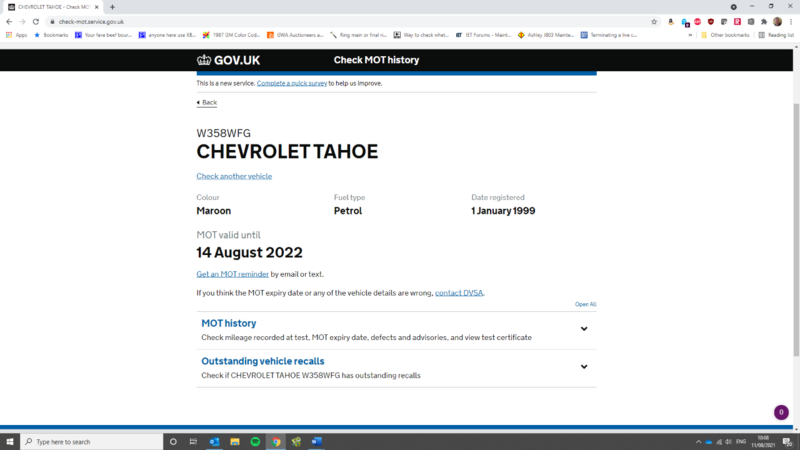Open the Extensions puzzle-piece icon
The width and height of the screenshot is (800, 450).
tap(764, 22)
